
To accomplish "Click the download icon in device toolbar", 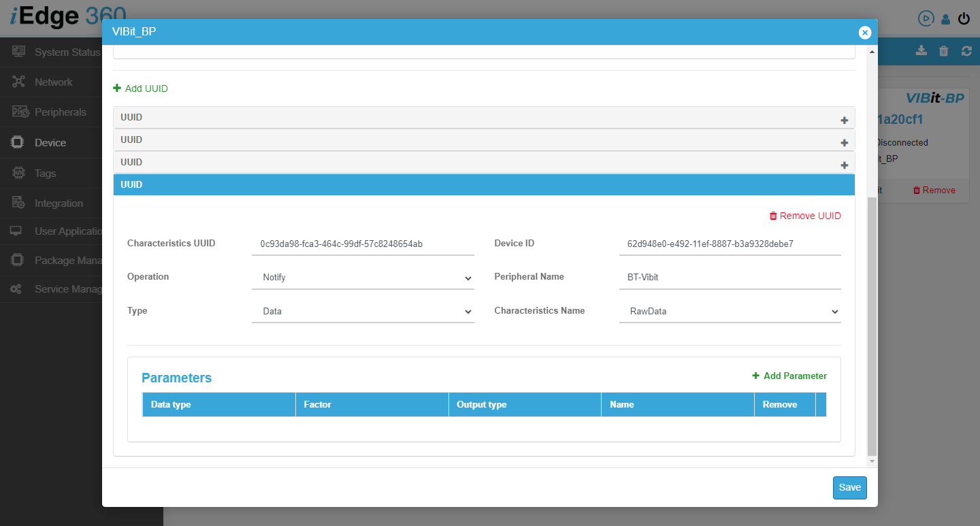I will 921,51.
